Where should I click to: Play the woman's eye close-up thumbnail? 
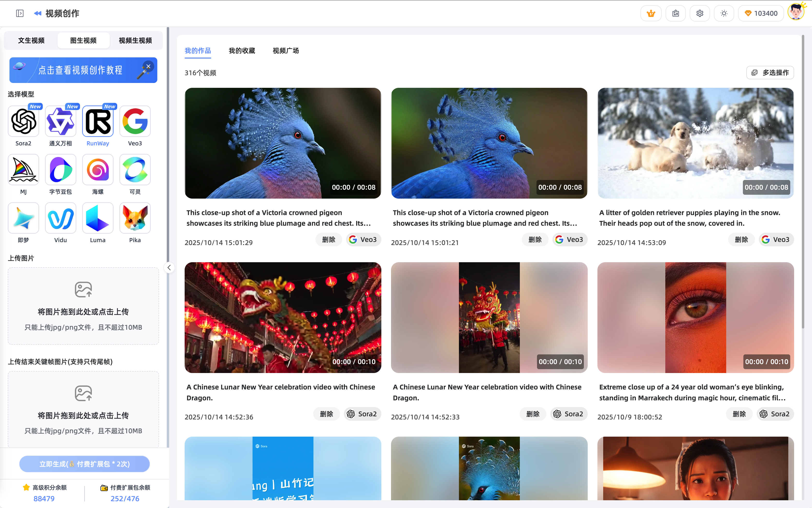coord(696,317)
